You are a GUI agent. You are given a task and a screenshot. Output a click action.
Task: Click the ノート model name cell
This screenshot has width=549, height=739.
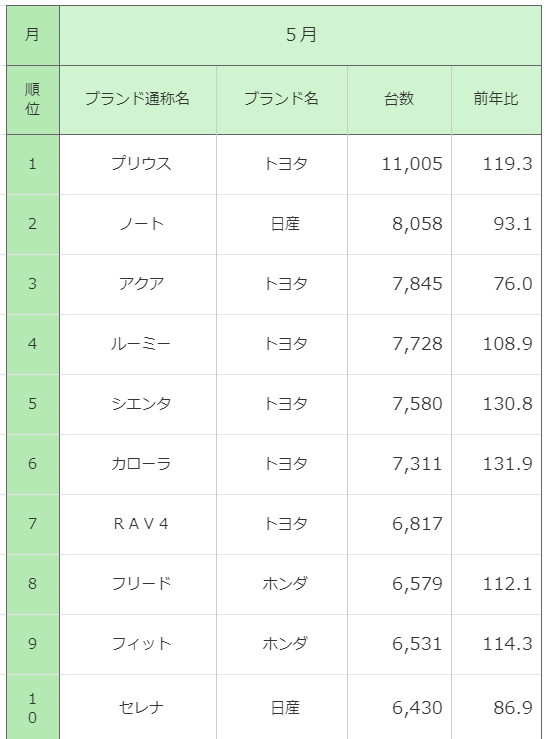138,224
